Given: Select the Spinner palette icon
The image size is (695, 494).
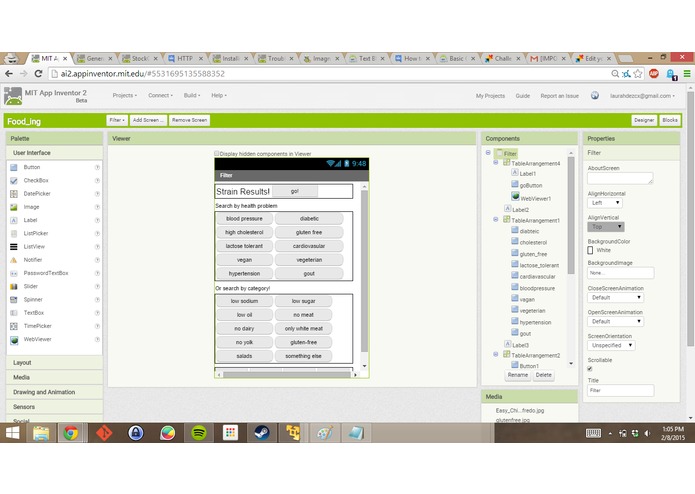Looking at the screenshot, I should click(x=14, y=300).
